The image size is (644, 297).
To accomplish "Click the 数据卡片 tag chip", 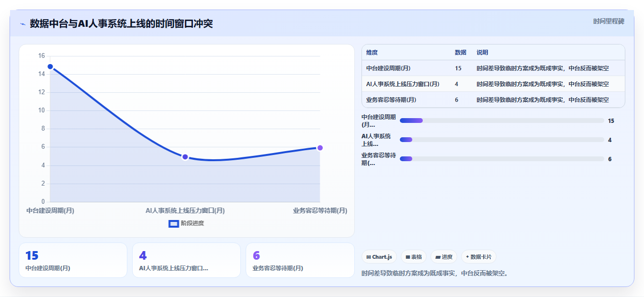I will coord(479,257).
